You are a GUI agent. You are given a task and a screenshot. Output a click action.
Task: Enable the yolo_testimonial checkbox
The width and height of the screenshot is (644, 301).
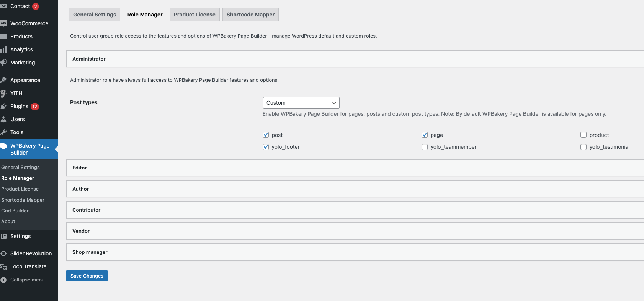click(x=584, y=147)
